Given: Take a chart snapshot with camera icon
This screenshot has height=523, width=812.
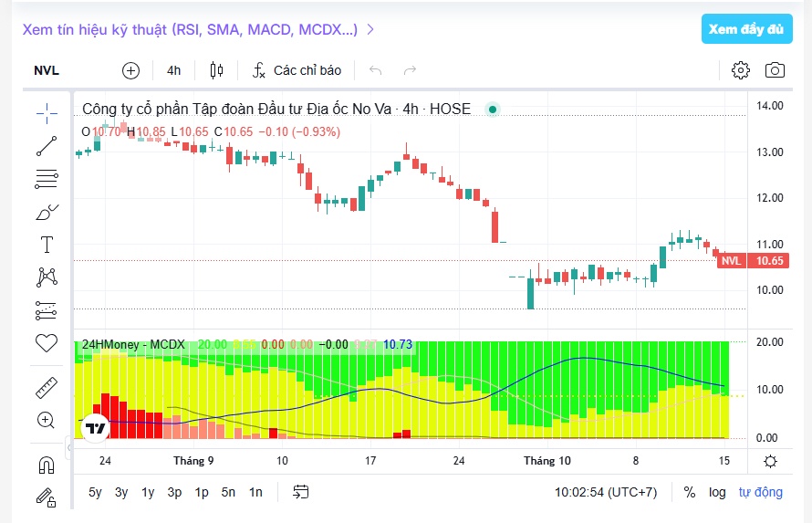Looking at the screenshot, I should coord(775,70).
